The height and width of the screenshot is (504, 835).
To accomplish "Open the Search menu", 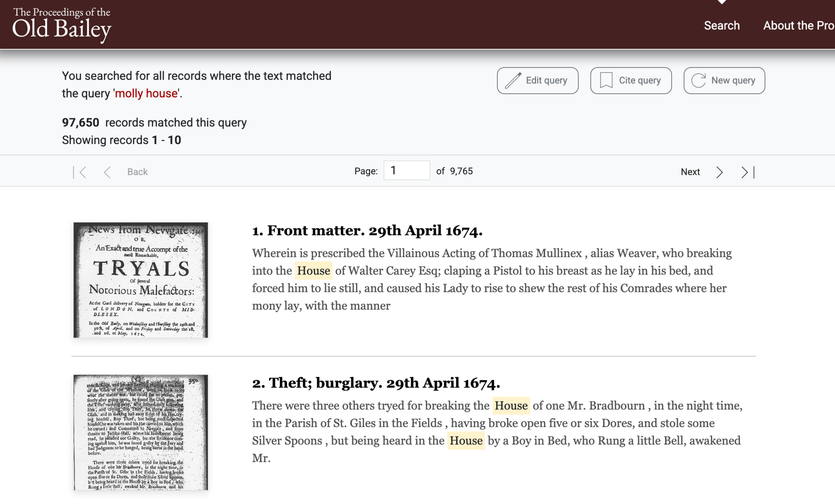I will click(722, 25).
